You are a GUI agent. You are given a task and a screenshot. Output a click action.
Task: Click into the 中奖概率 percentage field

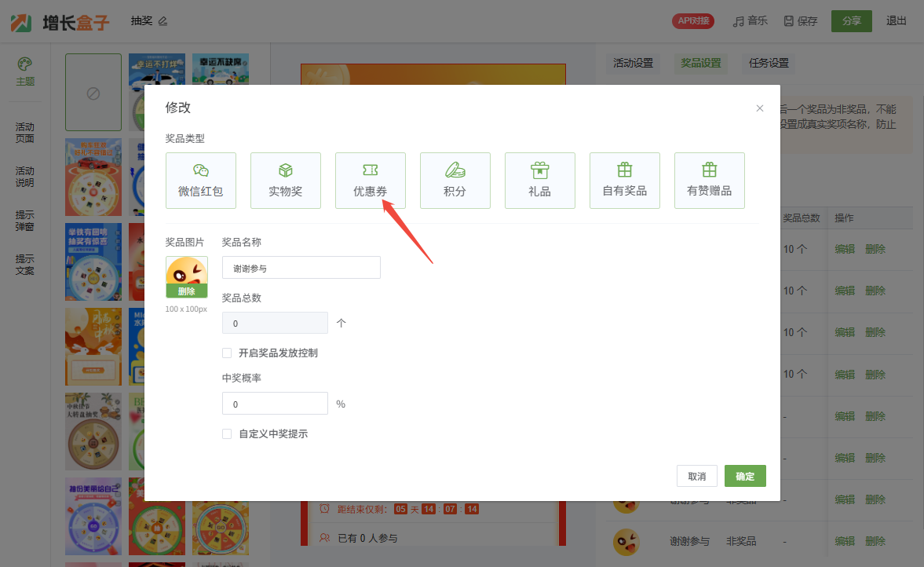pyautogui.click(x=275, y=404)
